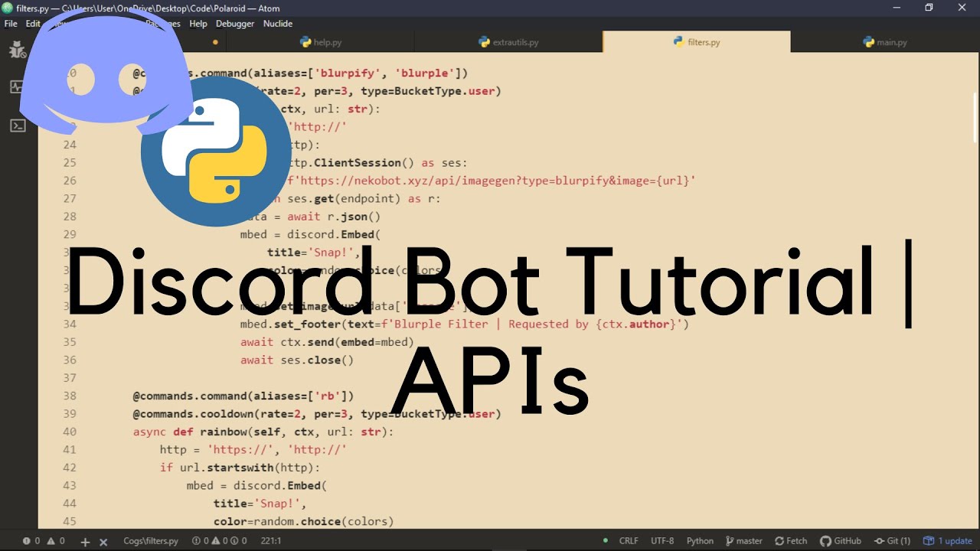Open the Git (1) changes panel
This screenshot has width=980, height=551.
[x=892, y=541]
